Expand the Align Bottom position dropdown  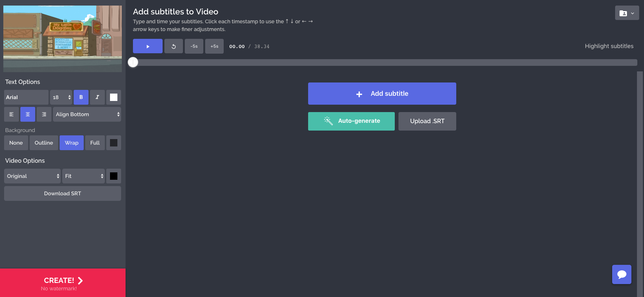(x=87, y=114)
